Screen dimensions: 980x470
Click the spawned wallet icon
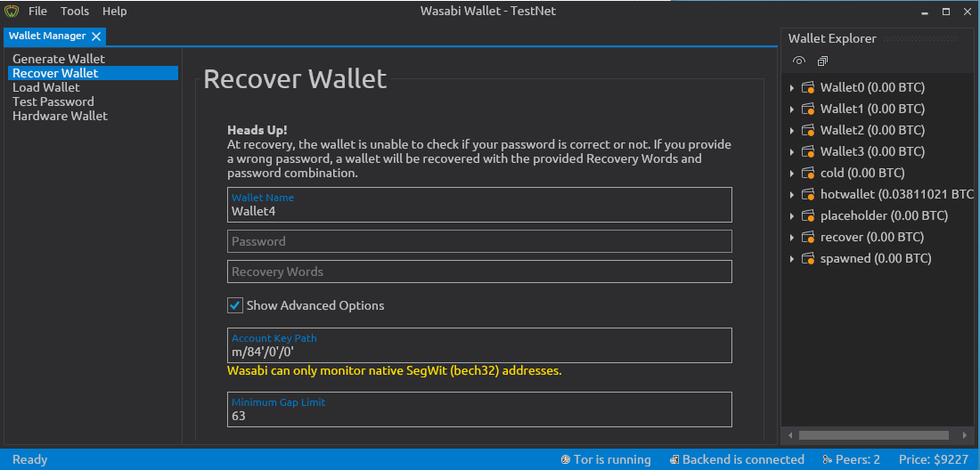click(809, 258)
